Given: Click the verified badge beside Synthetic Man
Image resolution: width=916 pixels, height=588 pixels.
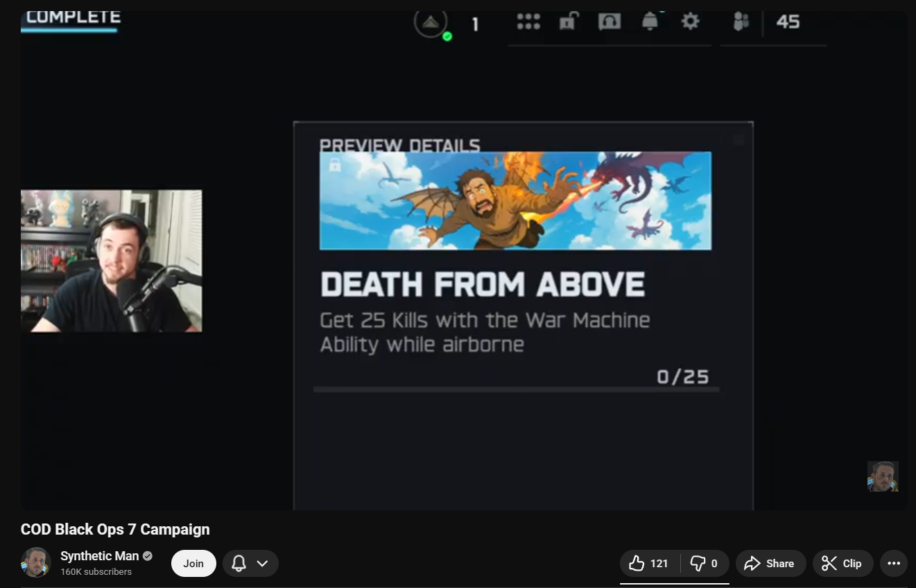Looking at the screenshot, I should click(148, 556).
